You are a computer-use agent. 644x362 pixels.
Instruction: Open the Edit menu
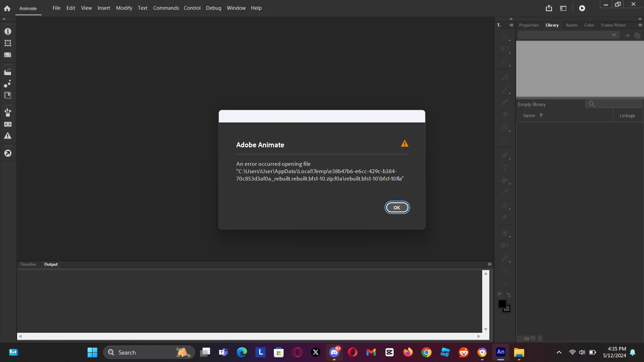tap(71, 8)
